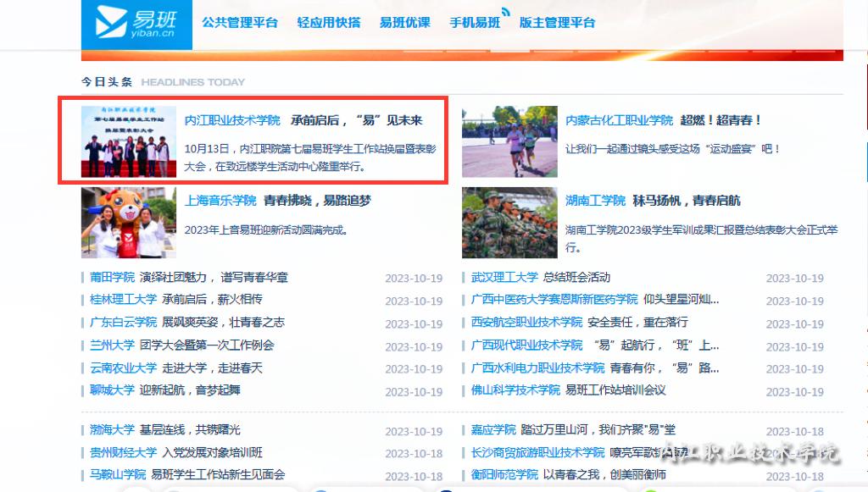The width and height of the screenshot is (868, 492).
Task: Click the 贵州财经大学 link
Action: [x=124, y=453]
